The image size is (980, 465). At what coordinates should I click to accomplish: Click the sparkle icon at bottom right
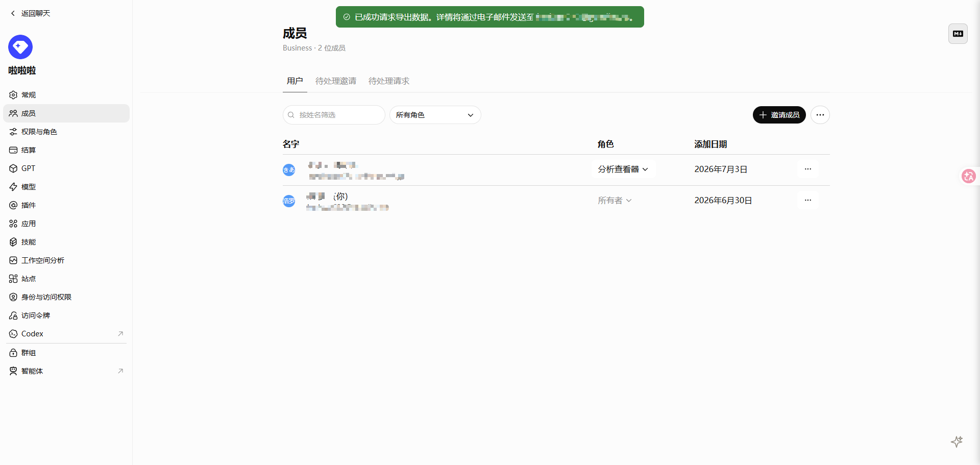point(957,442)
